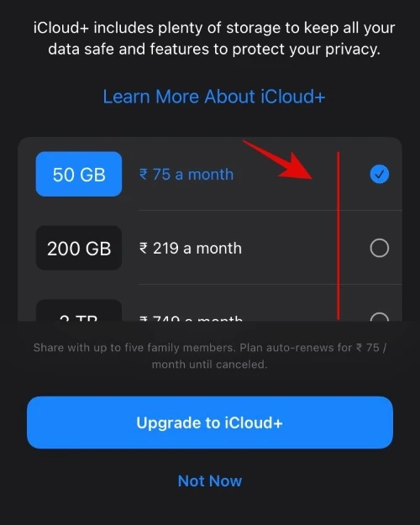Tap the cut-off ₹ 749 a month price
This screenshot has width=420, height=525.
(x=191, y=318)
